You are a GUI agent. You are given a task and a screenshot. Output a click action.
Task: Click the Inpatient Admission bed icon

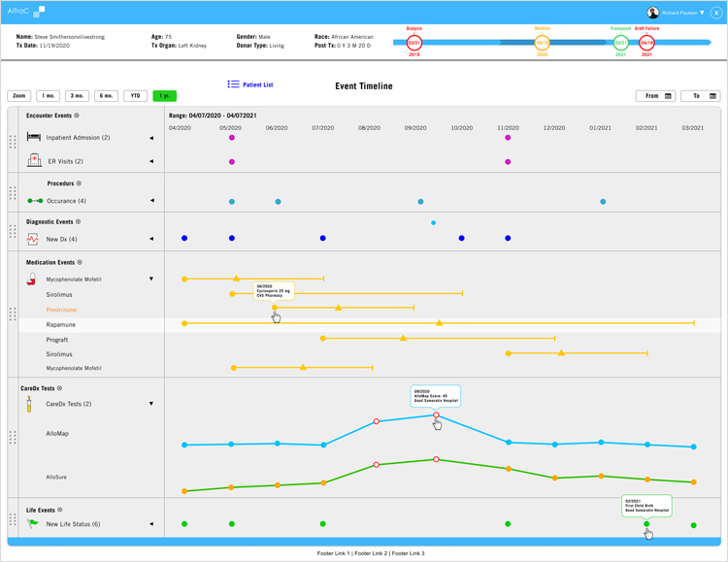click(34, 137)
